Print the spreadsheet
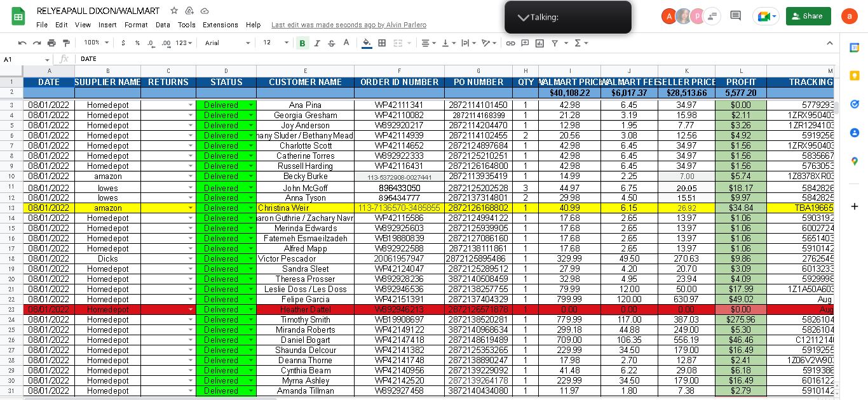Screen dimensions: 868x400 [51, 43]
